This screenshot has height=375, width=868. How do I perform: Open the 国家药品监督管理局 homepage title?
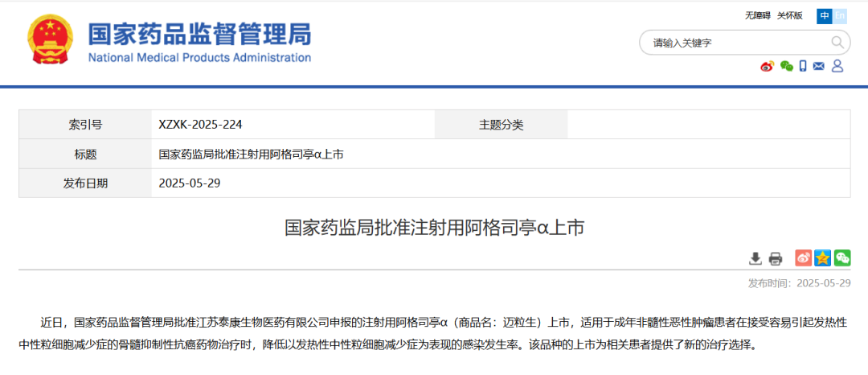199,34
